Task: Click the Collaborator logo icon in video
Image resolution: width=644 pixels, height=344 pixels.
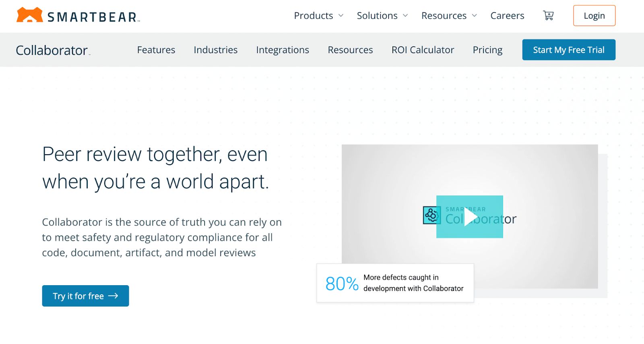Action: pos(431,215)
